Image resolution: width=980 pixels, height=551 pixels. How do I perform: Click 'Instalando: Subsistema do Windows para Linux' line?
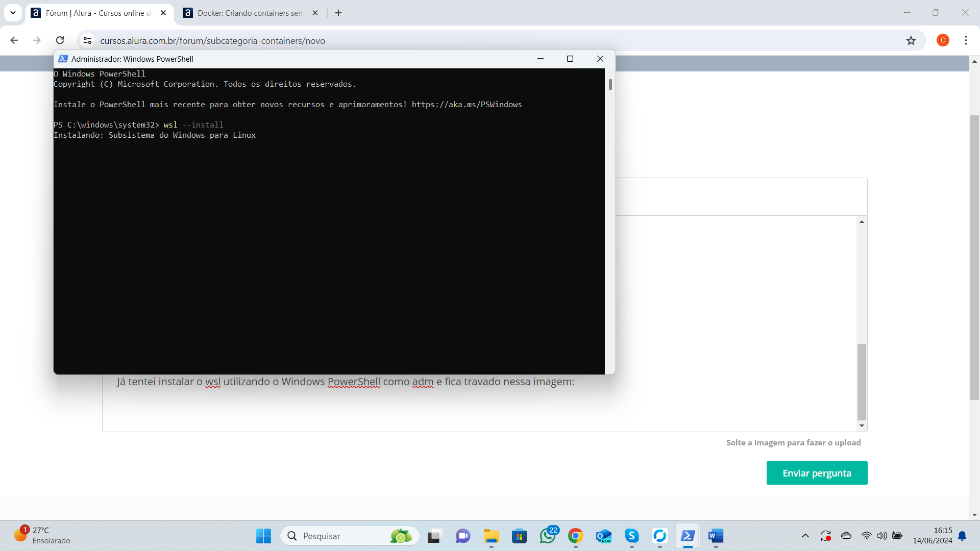click(x=155, y=135)
